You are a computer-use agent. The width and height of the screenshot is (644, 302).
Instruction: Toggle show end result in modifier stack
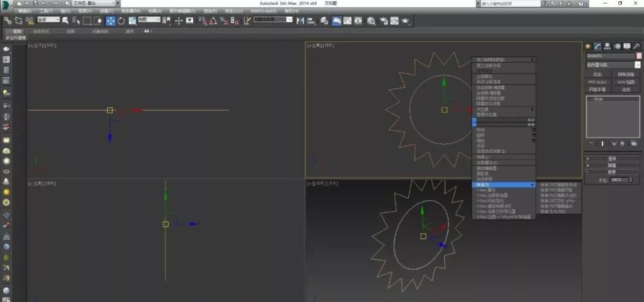[x=602, y=143]
